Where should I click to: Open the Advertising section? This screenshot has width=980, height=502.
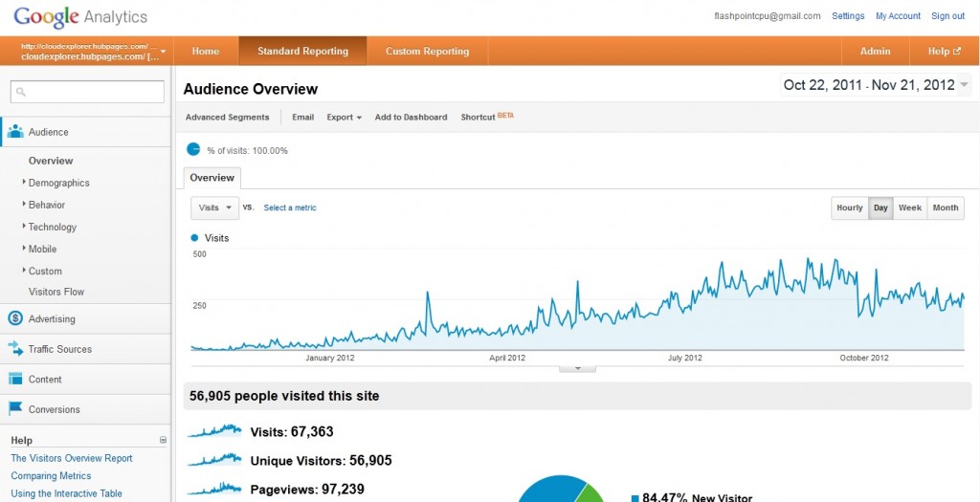pos(85,318)
